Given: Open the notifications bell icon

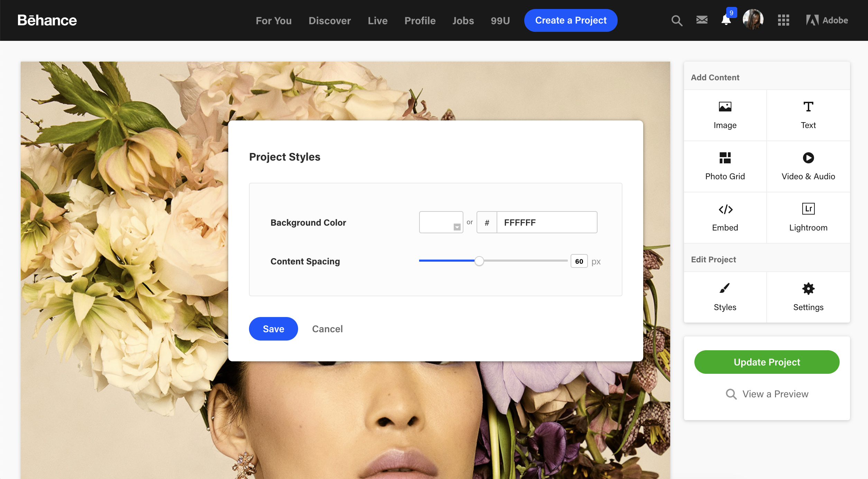Looking at the screenshot, I should pos(726,20).
